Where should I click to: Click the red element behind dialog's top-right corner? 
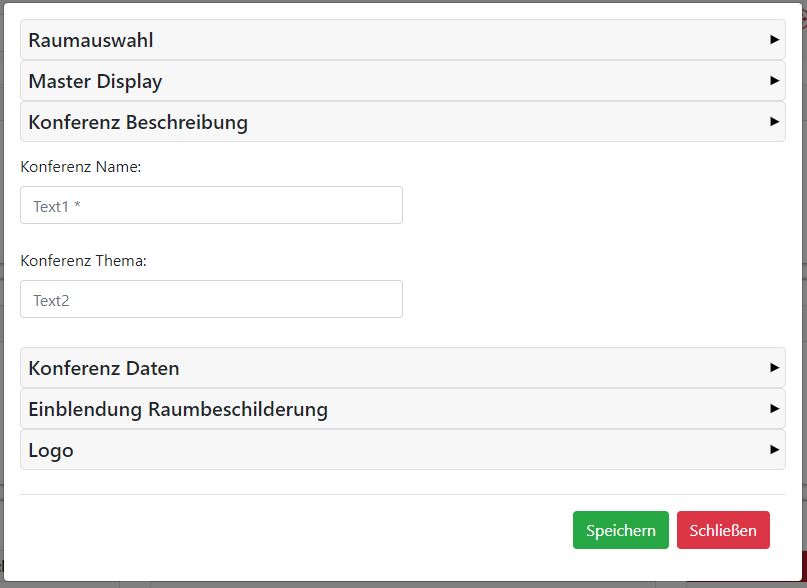[804, 22]
